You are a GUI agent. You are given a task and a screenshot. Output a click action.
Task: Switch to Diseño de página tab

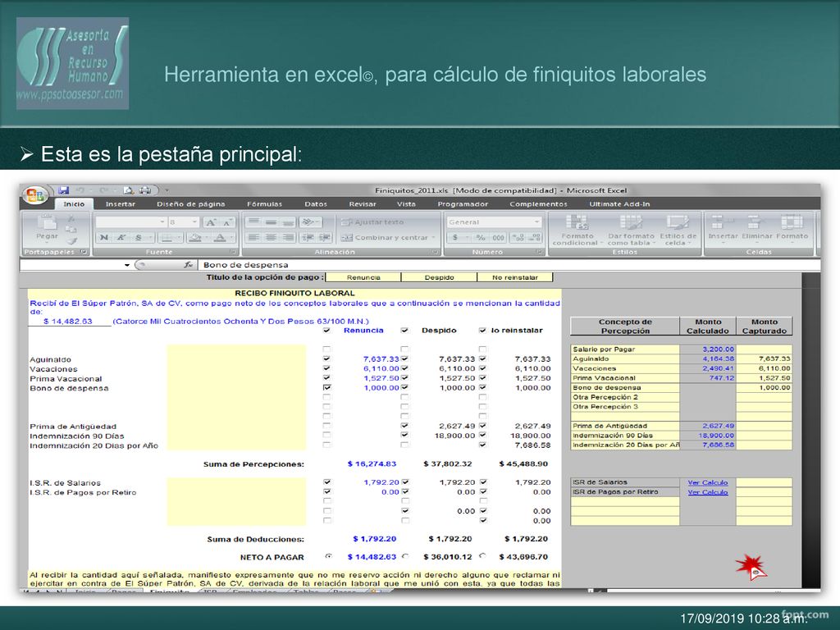tap(190, 204)
